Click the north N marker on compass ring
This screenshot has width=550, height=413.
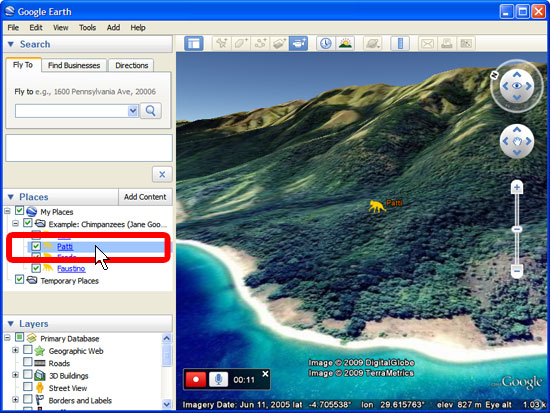494,74
